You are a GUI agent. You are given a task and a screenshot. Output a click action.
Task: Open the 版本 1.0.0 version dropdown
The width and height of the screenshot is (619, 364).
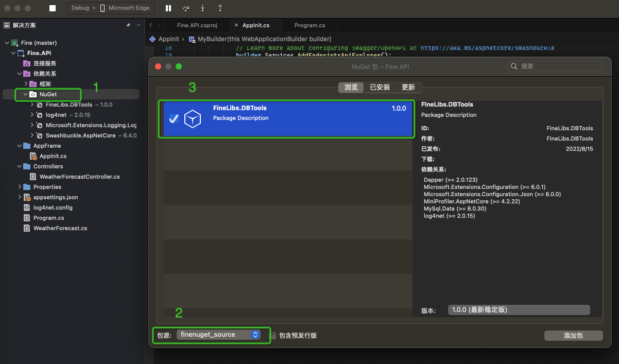click(519, 310)
